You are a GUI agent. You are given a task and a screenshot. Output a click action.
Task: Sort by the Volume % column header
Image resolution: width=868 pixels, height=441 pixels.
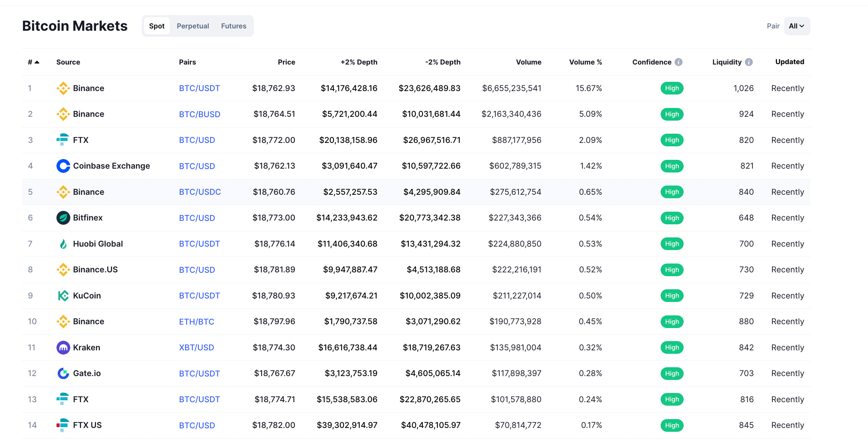(x=585, y=62)
